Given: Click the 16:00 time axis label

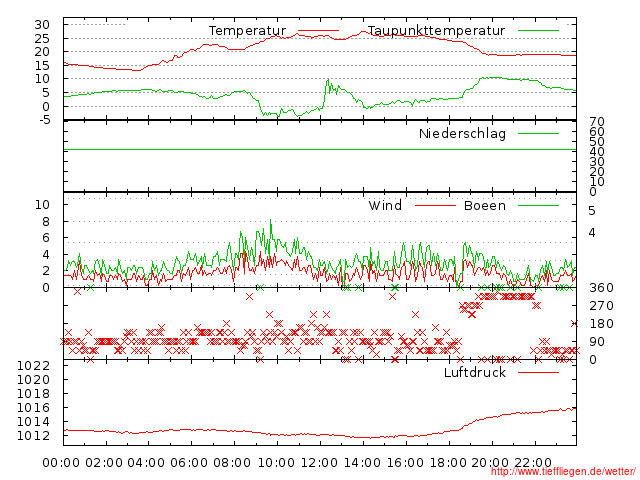Looking at the screenshot, I should click(405, 463).
